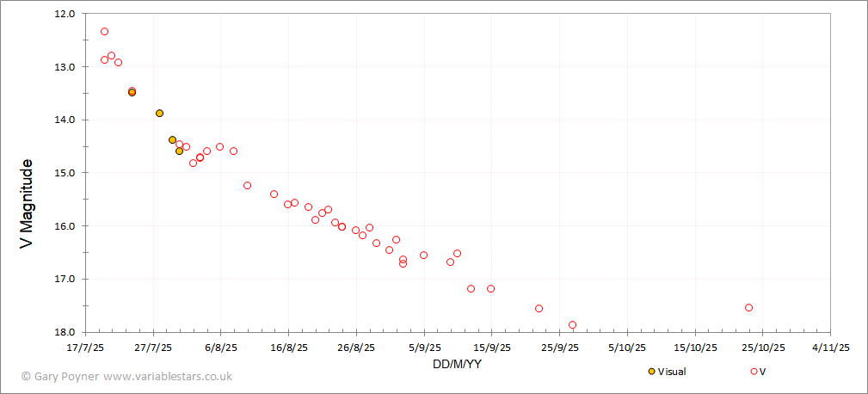Click the V point at 15.4 near 14/8/25
This screenshot has height=394, width=868.
click(x=274, y=194)
